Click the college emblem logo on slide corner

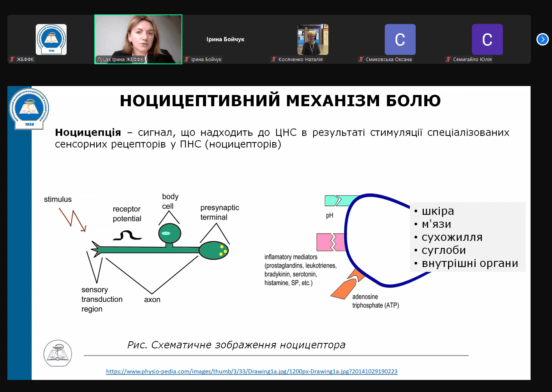(x=29, y=109)
